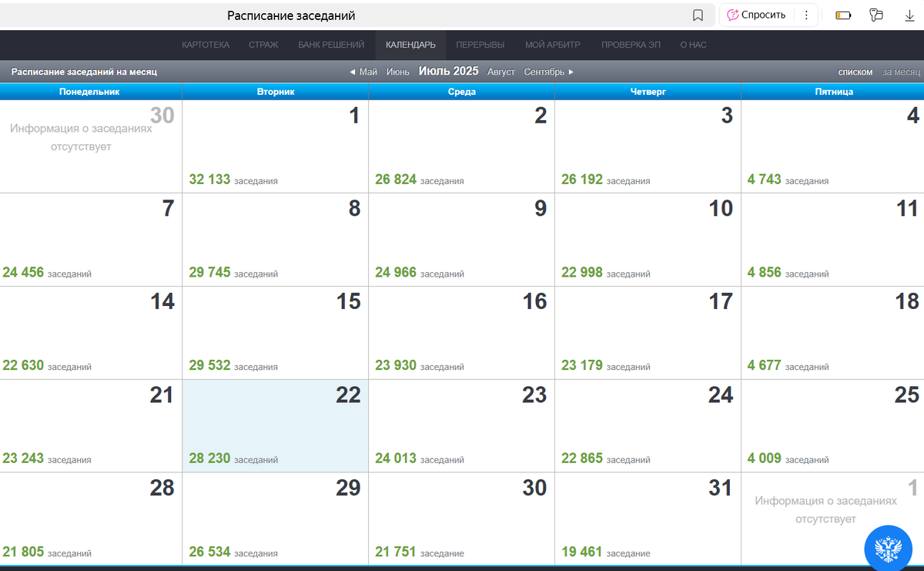Open July 31 with 19 461 заседание
The height and width of the screenshot is (571, 924).
[x=648, y=519]
